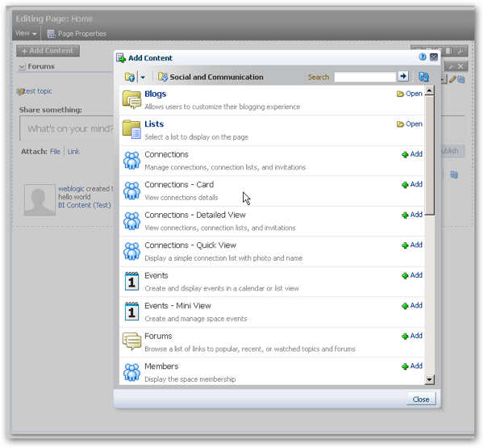Add the Connections - Detailed View component
This screenshot has width=484, height=448.
(x=411, y=215)
